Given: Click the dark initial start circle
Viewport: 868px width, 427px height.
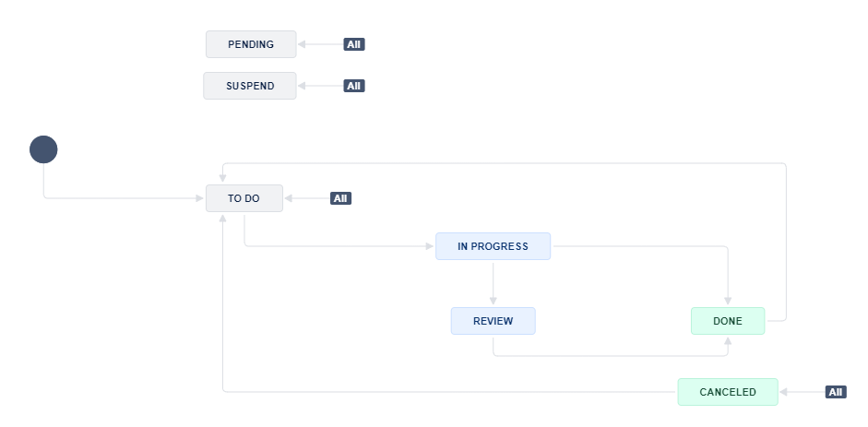Looking at the screenshot, I should [43, 149].
